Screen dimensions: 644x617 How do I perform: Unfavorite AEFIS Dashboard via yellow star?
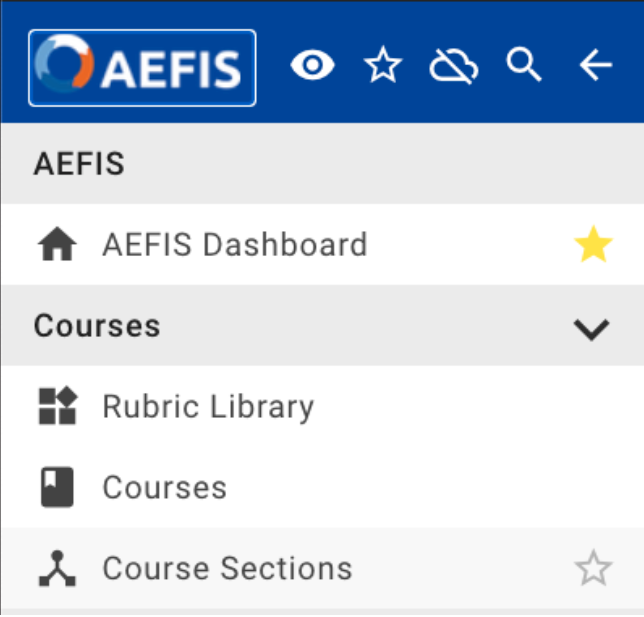tap(593, 244)
